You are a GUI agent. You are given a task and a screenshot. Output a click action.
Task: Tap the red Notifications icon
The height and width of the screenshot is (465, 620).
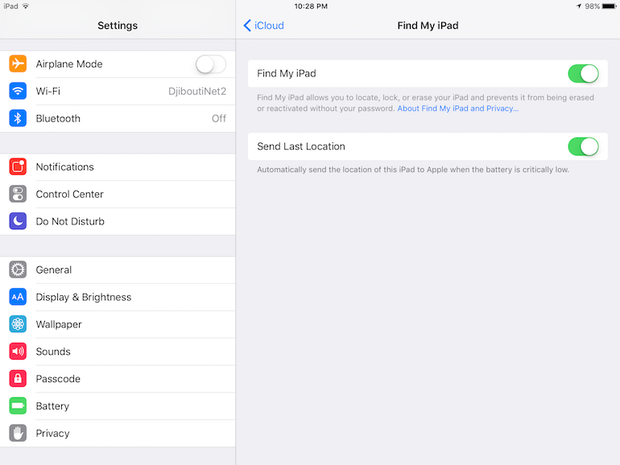pyautogui.click(x=18, y=167)
